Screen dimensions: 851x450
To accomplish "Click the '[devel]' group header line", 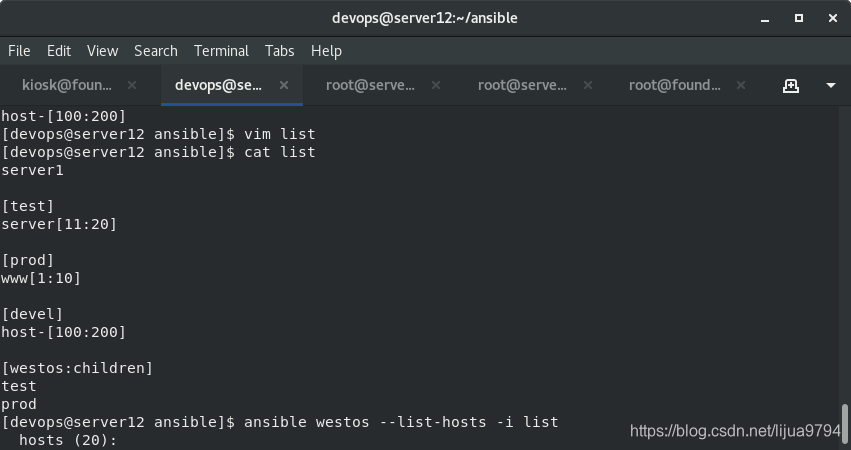I will pos(32,314).
